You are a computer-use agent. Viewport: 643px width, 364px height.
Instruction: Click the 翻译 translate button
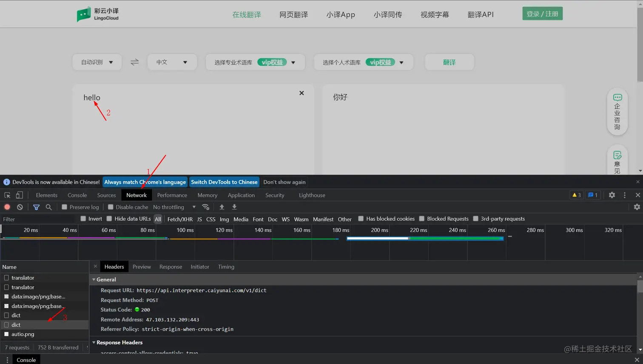pos(450,62)
